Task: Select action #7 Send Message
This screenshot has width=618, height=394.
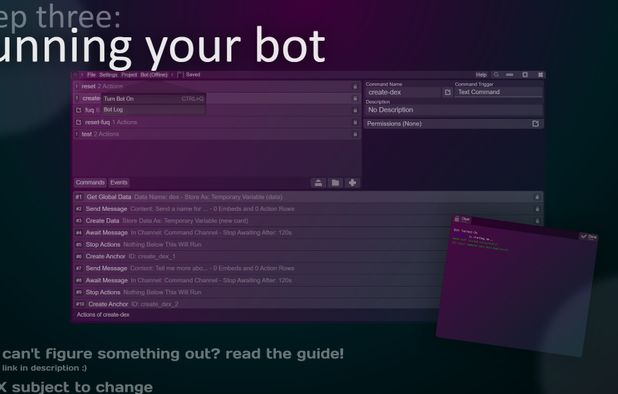Action: click(258, 268)
